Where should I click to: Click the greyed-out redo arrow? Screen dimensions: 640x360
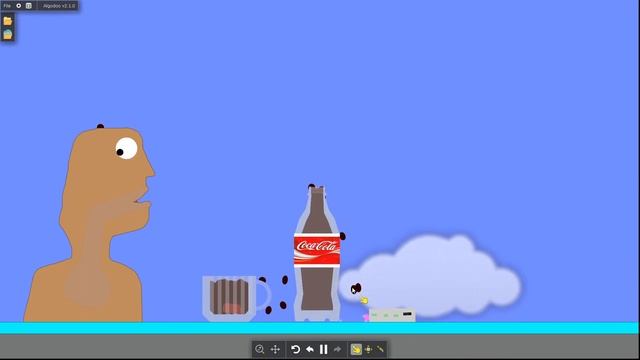(x=337, y=349)
